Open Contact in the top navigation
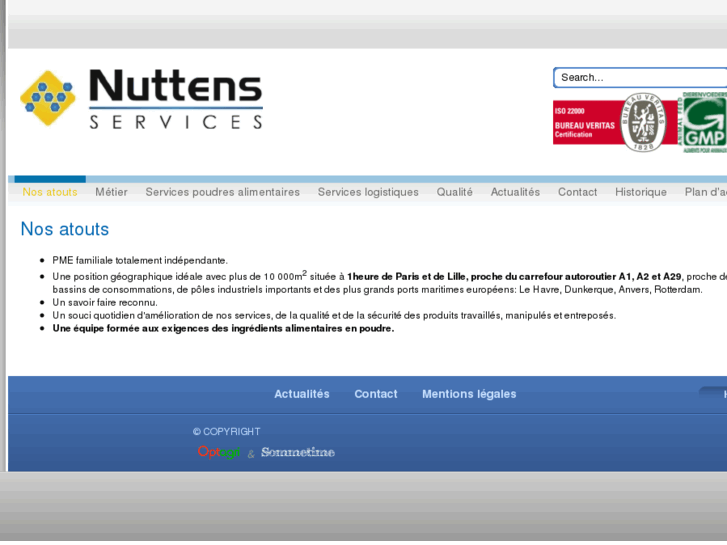The image size is (727, 545). 577,192
